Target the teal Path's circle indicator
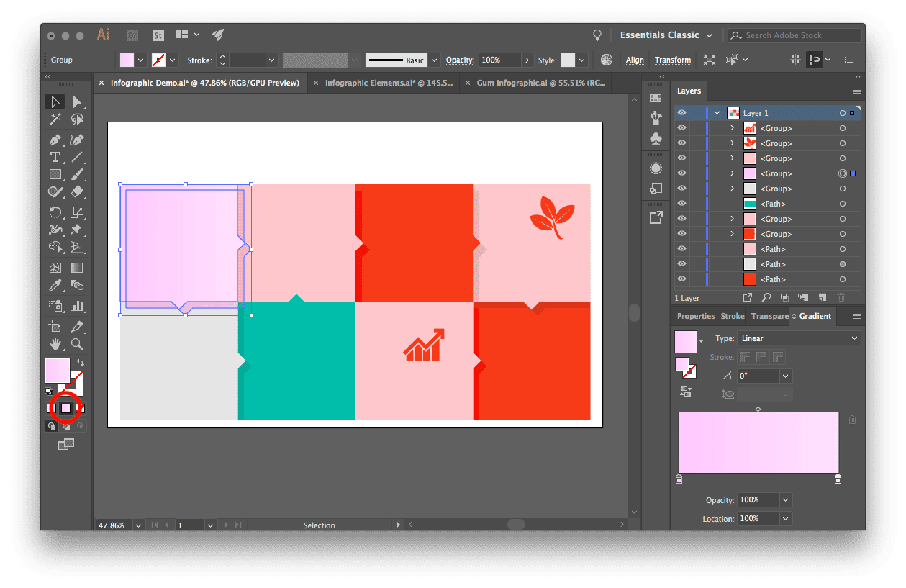906x588 pixels. pos(842,204)
